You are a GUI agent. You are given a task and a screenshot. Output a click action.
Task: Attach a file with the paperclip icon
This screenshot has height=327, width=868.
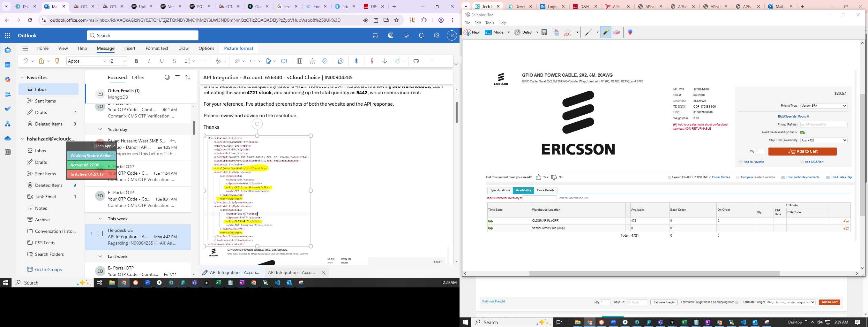click(x=237, y=61)
